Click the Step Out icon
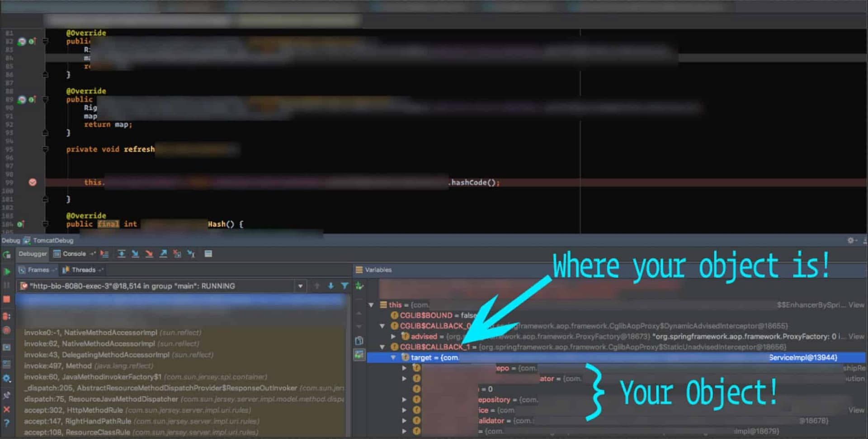 (163, 254)
